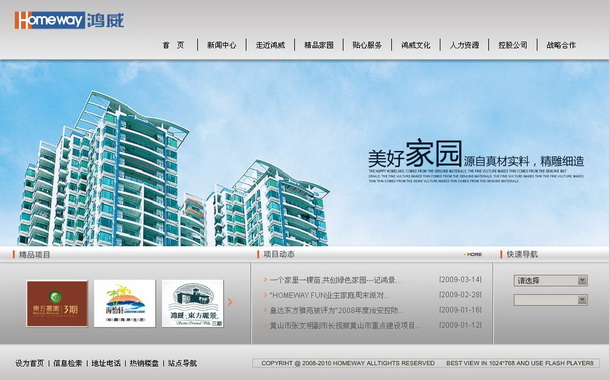Image resolution: width=610 pixels, height=380 pixels.
Task: Open the 站点导航 footer link
Action: coord(182,363)
